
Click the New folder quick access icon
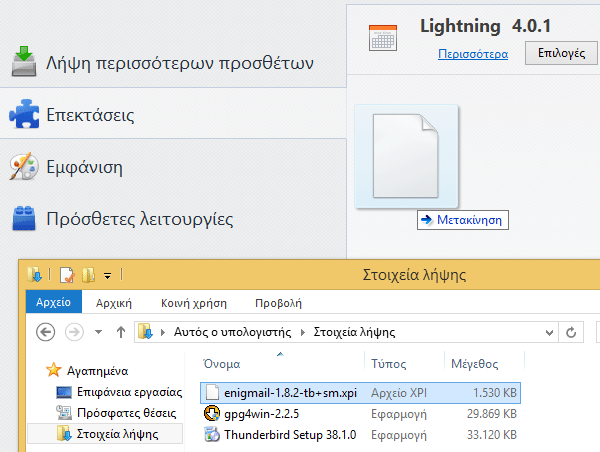coord(88,275)
